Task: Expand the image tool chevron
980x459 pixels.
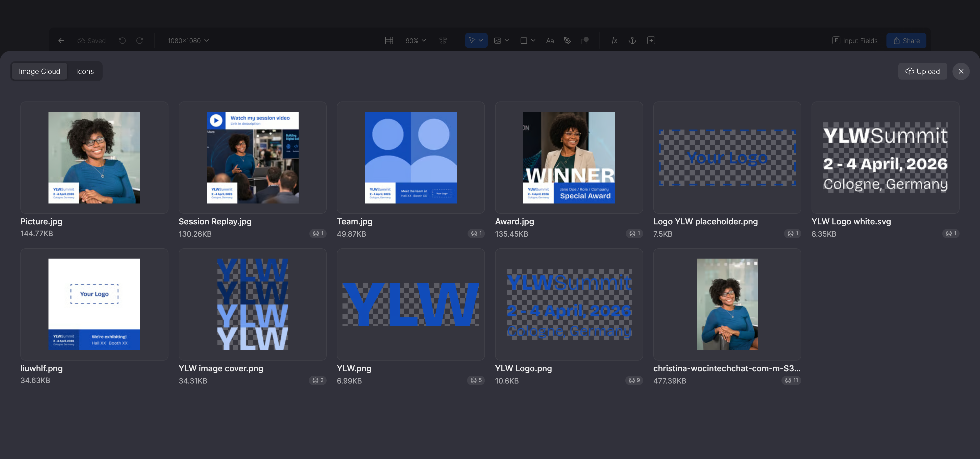Action: tap(507, 41)
